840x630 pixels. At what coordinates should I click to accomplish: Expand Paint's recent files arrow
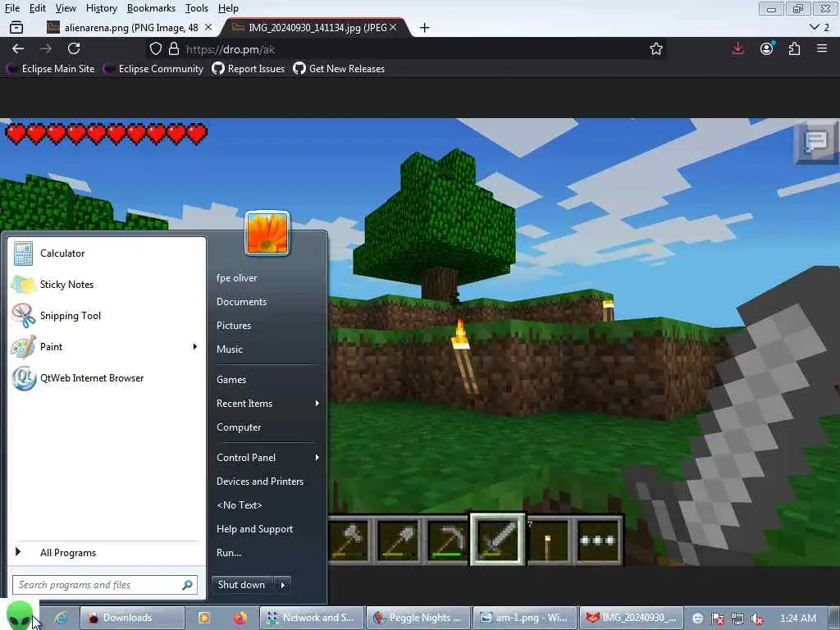195,347
